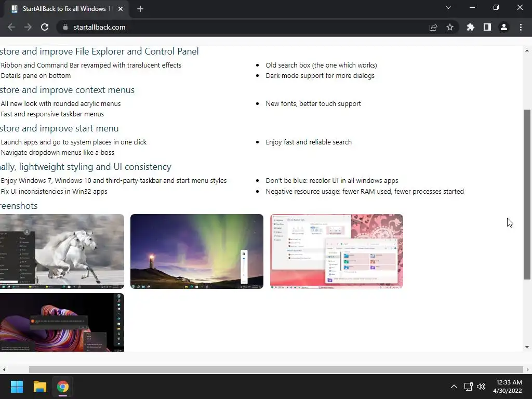Click the "improve start menu" heading
This screenshot has width=532, height=399.
click(x=59, y=128)
